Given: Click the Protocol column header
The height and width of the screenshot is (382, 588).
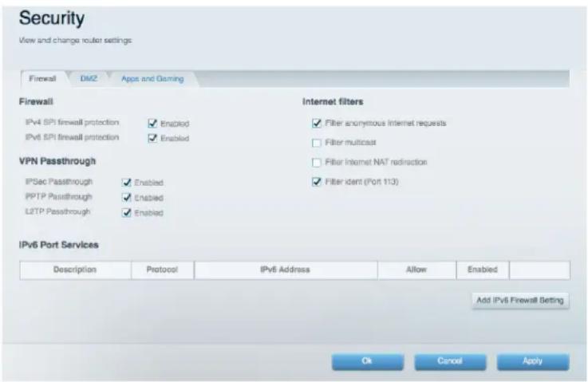Looking at the screenshot, I should (x=163, y=270).
